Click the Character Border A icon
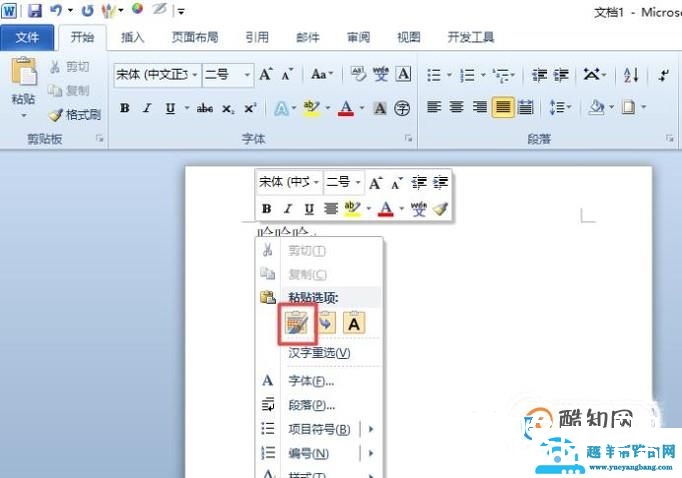This screenshot has height=478, width=682. pyautogui.click(x=404, y=75)
